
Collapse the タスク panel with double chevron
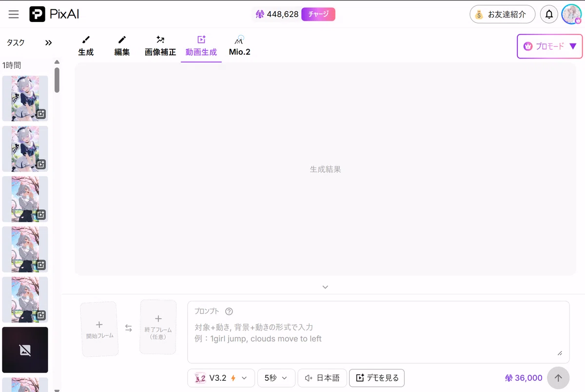click(48, 42)
